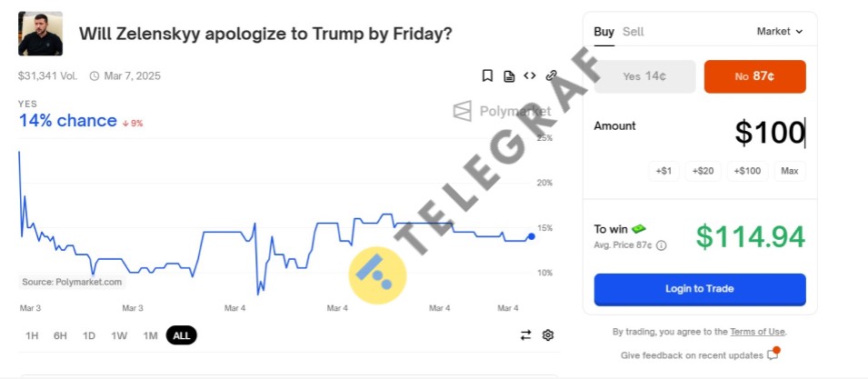Switch chart range to 1D
Image resolution: width=868 pixels, height=379 pixels.
pos(89,335)
